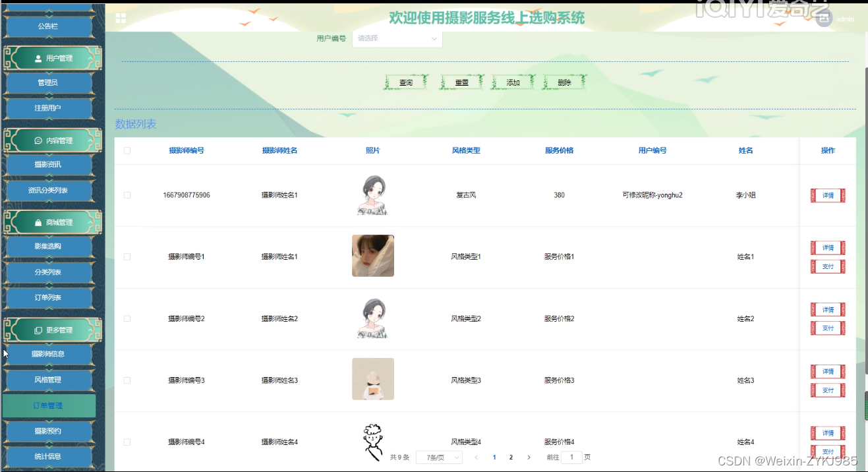The image size is (868, 472).
Task: Open 影集选购 in the sidebar
Action: pos(47,246)
